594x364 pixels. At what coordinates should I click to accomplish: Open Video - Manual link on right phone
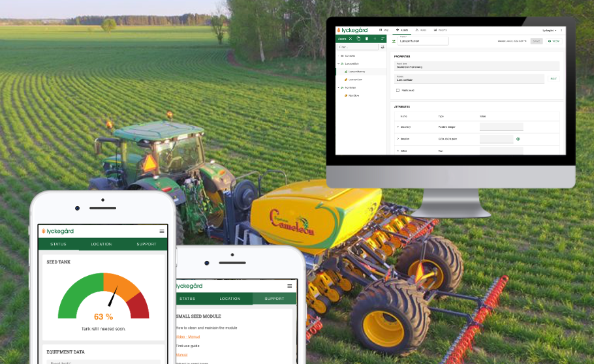(x=188, y=337)
